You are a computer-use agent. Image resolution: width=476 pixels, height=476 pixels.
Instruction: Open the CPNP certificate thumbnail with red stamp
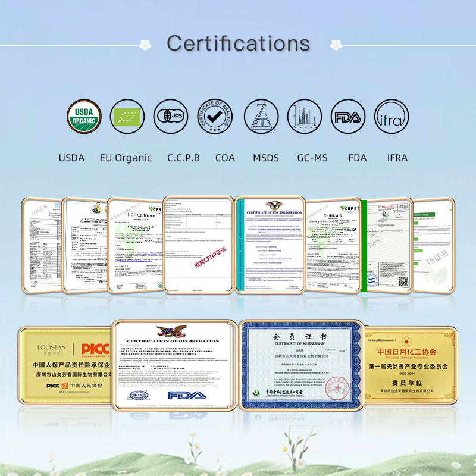coord(198,245)
